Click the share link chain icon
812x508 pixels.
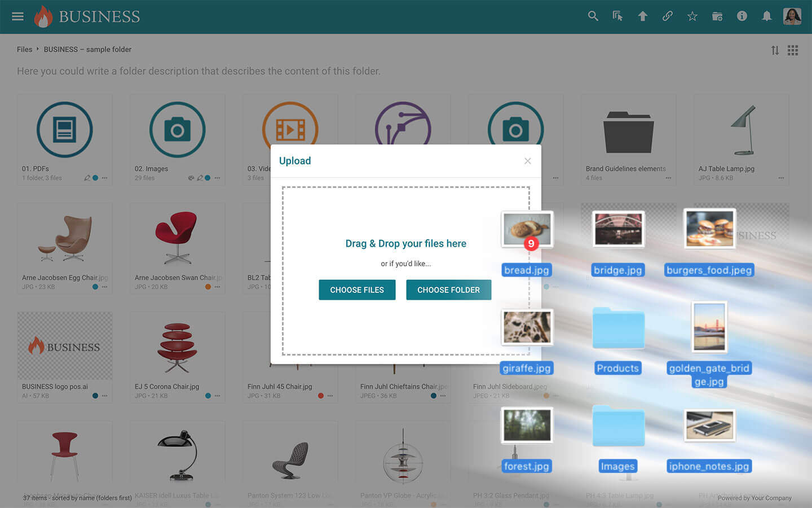tap(667, 16)
